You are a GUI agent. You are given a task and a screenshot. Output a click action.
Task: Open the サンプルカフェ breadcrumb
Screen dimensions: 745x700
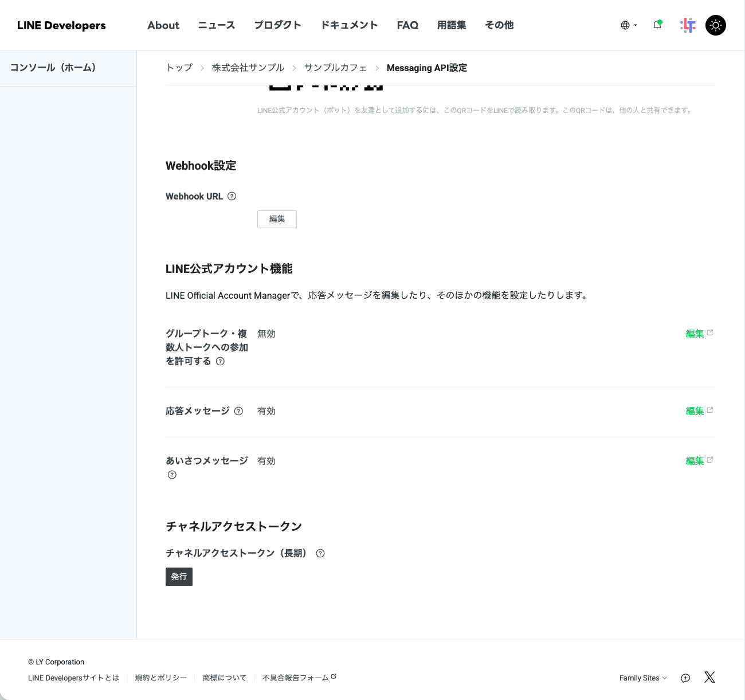[335, 68]
